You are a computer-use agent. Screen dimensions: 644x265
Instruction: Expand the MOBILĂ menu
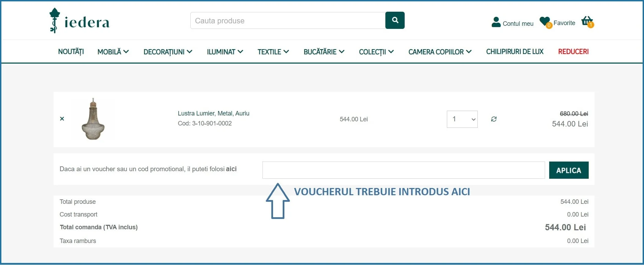[x=113, y=52]
